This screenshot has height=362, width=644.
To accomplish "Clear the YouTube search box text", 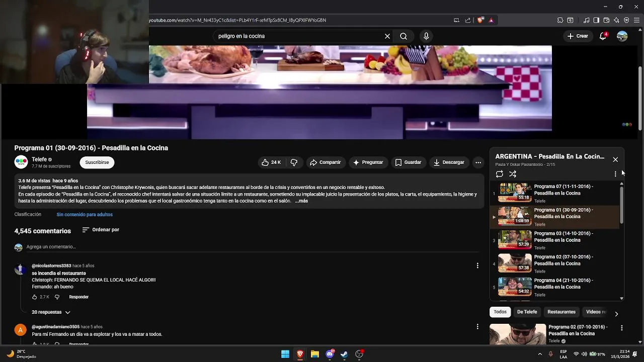I will (x=387, y=36).
